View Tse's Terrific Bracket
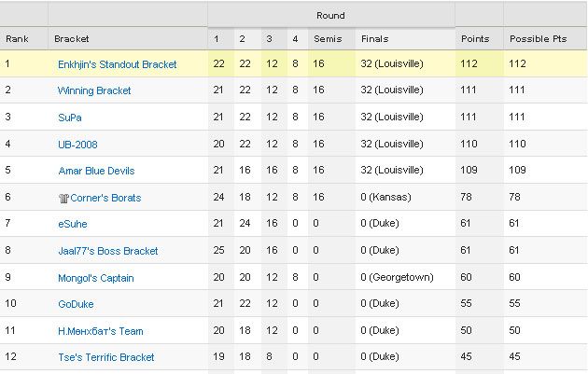The height and width of the screenshot is (374, 588). [105, 357]
